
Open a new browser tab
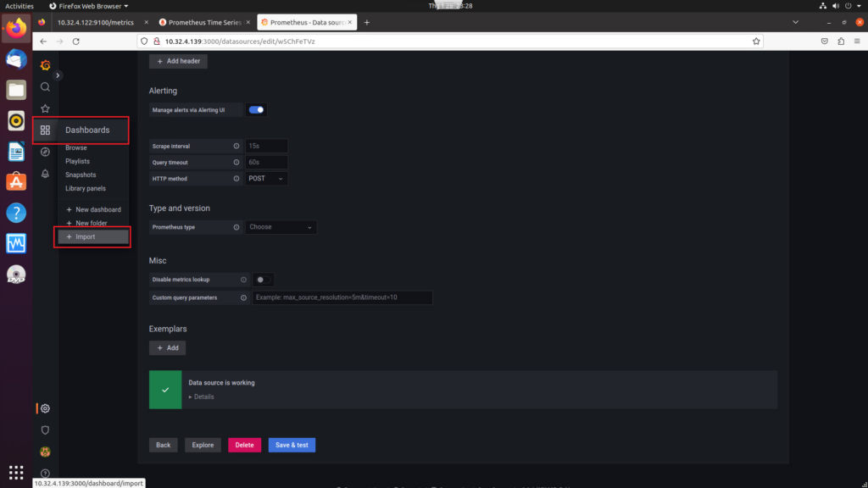point(366,23)
